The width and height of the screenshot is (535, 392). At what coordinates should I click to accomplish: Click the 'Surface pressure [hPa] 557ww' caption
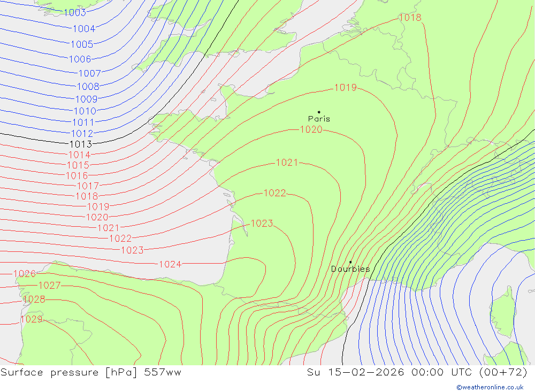point(91,372)
